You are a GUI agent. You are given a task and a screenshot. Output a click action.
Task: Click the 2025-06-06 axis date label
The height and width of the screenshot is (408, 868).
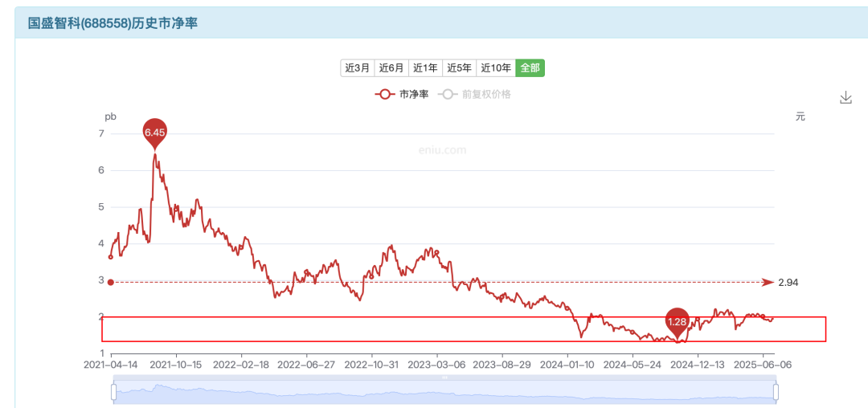coord(763,365)
